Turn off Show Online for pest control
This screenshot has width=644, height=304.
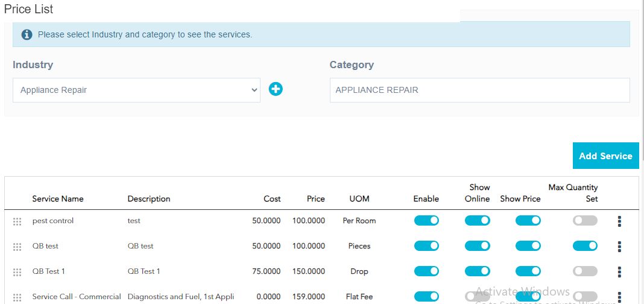pyautogui.click(x=477, y=221)
